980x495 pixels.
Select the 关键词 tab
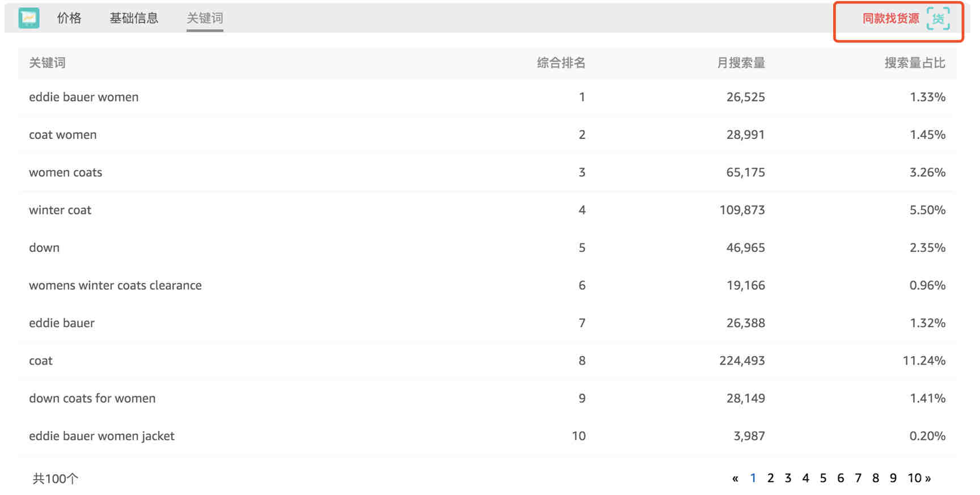tap(205, 18)
